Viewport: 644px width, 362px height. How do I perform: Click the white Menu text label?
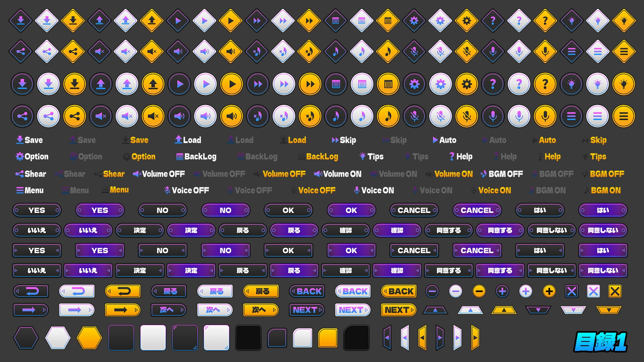(30, 190)
